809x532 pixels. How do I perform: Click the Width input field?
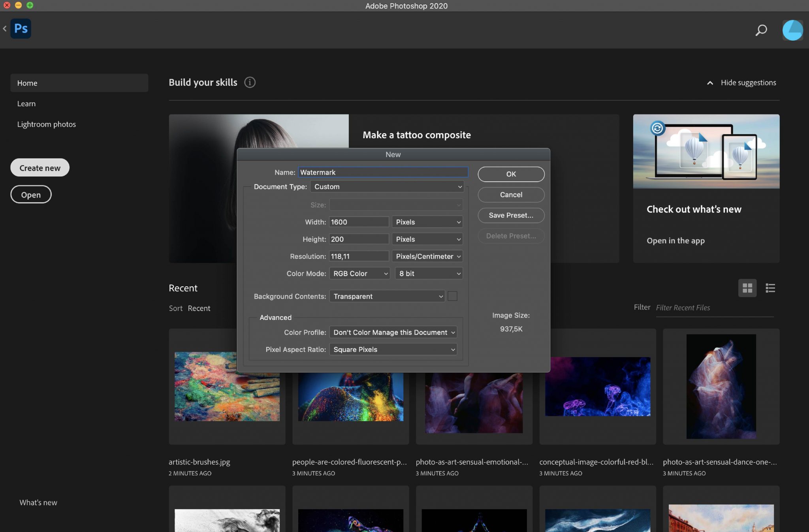(359, 222)
